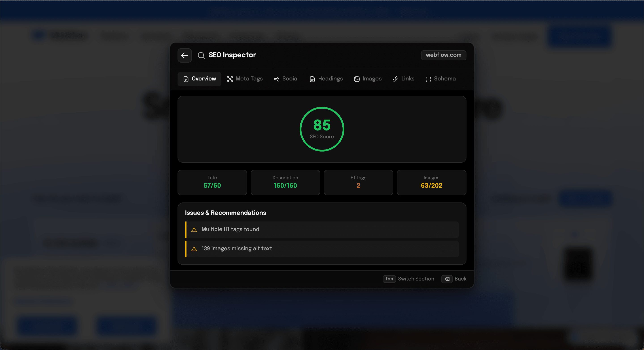Click the H1 Tags count card
This screenshot has width=644, height=350.
click(358, 182)
